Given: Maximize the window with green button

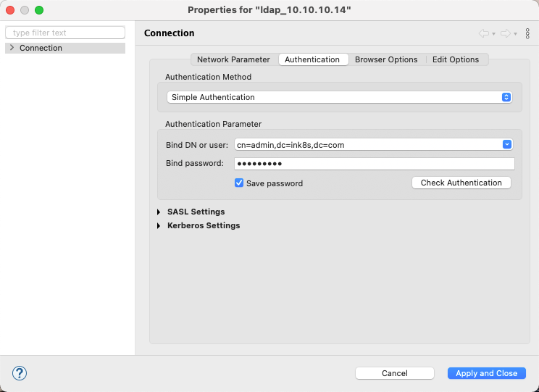Looking at the screenshot, I should (x=39, y=10).
